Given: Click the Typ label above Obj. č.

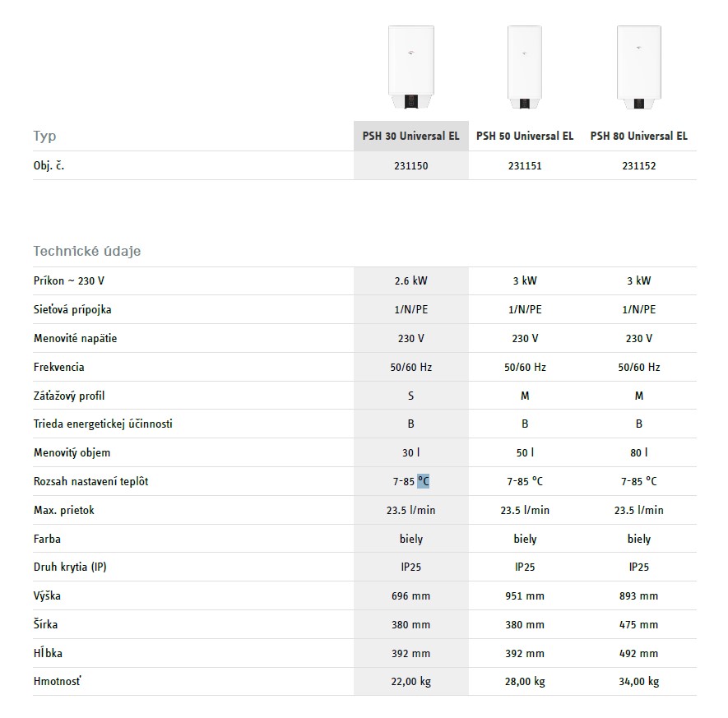Looking at the screenshot, I should coord(45,136).
